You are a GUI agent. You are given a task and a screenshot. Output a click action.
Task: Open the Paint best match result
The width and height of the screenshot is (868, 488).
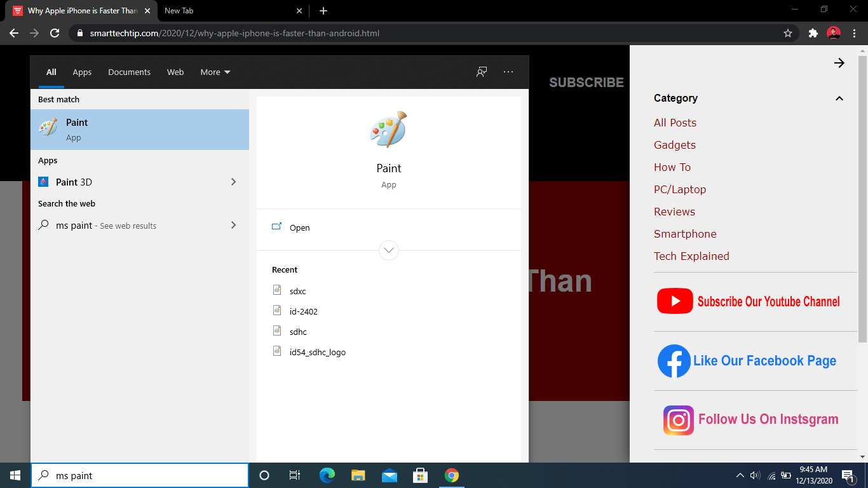pos(140,130)
